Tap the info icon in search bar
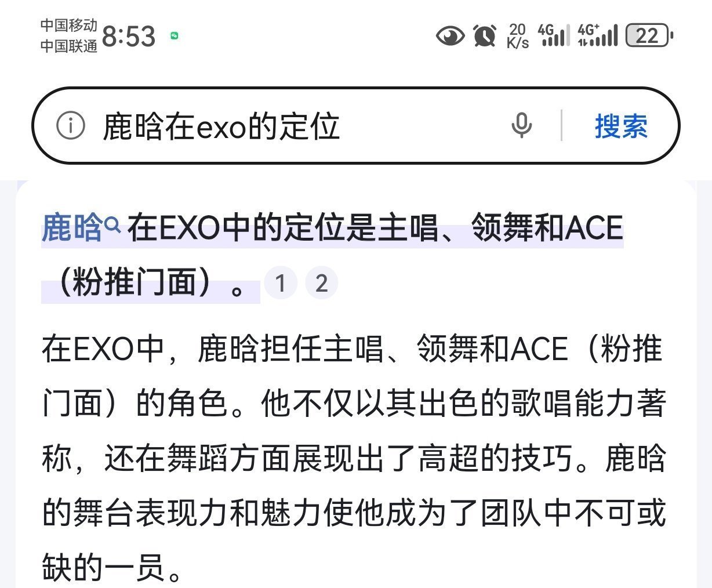 pyautogui.click(x=70, y=125)
